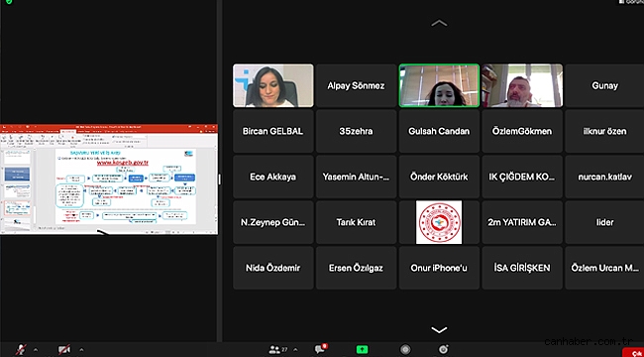Select Alpay Sönmez participant tile
Viewport: 644px width, 357px height.
356,85
